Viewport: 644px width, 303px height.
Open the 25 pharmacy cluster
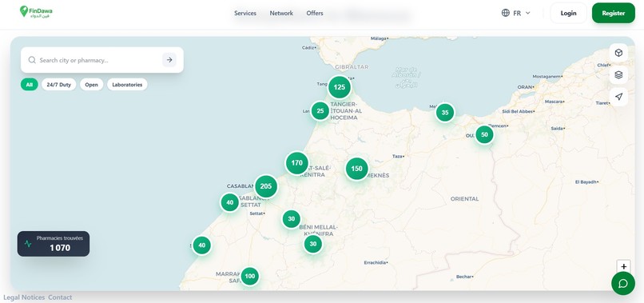tap(320, 110)
